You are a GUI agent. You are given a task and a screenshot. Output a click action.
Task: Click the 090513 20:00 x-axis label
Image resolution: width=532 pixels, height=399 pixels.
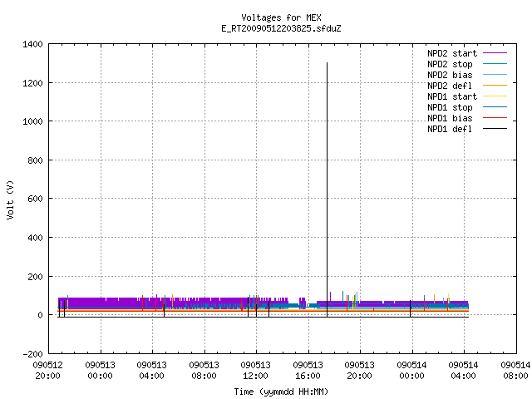359,371
